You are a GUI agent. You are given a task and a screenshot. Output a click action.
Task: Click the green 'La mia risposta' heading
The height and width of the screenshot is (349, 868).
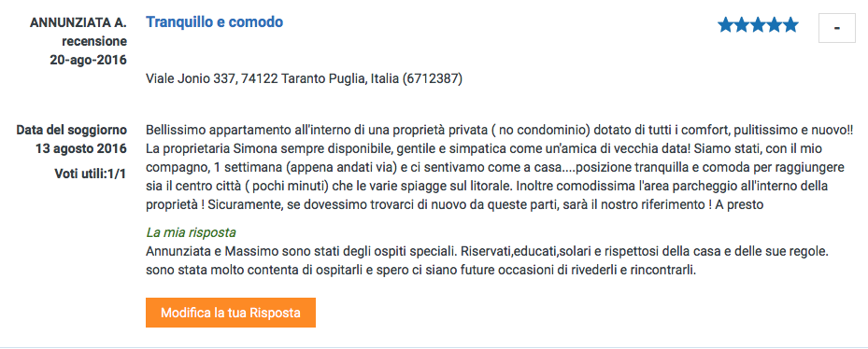(191, 233)
